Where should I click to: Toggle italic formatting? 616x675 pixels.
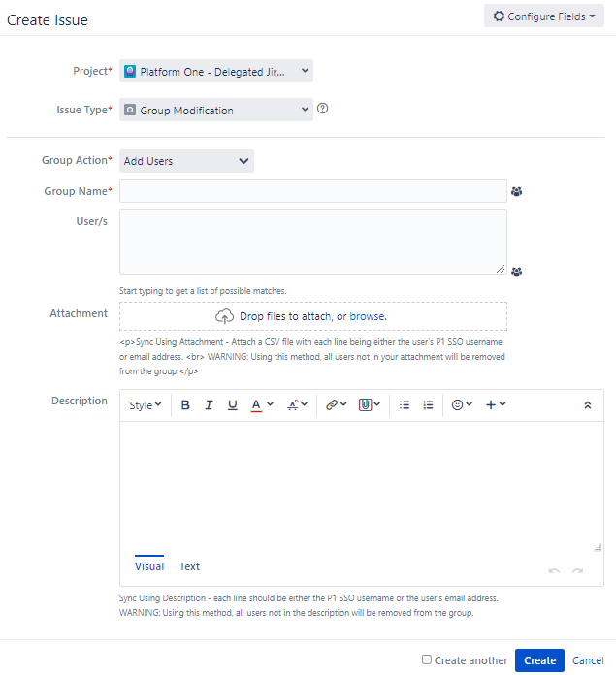pyautogui.click(x=209, y=405)
